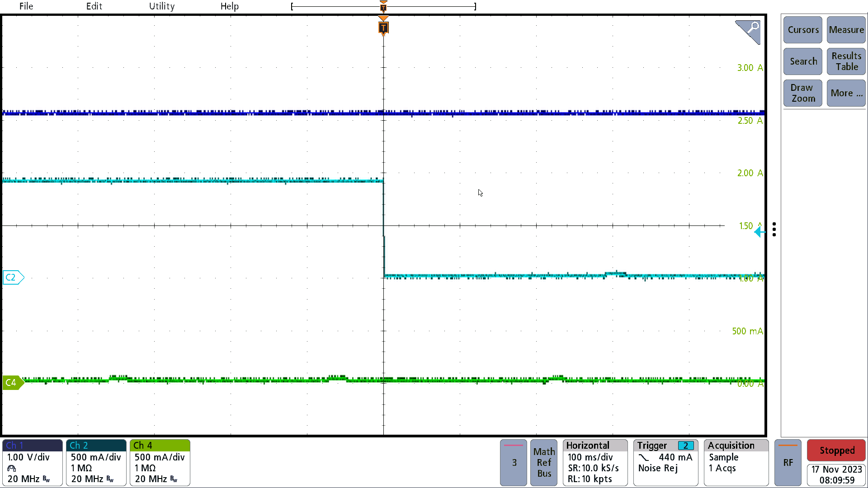Open the Trigger settings badge
Image resolution: width=868 pixels, height=488 pixels.
(665, 463)
